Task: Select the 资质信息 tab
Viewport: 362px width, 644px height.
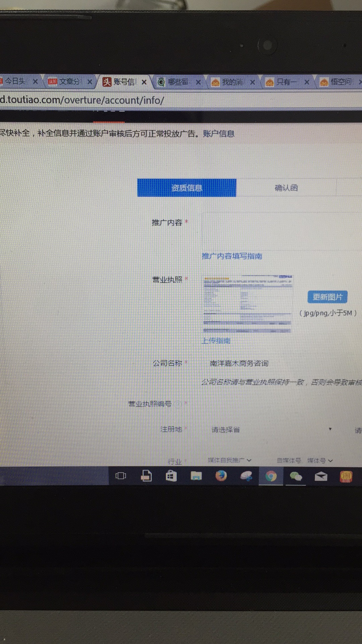Action: click(x=187, y=188)
